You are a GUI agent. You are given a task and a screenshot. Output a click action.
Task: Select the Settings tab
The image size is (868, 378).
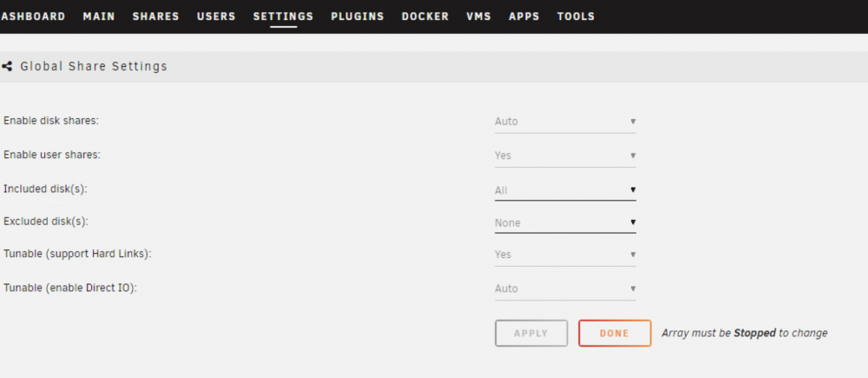[x=284, y=17]
